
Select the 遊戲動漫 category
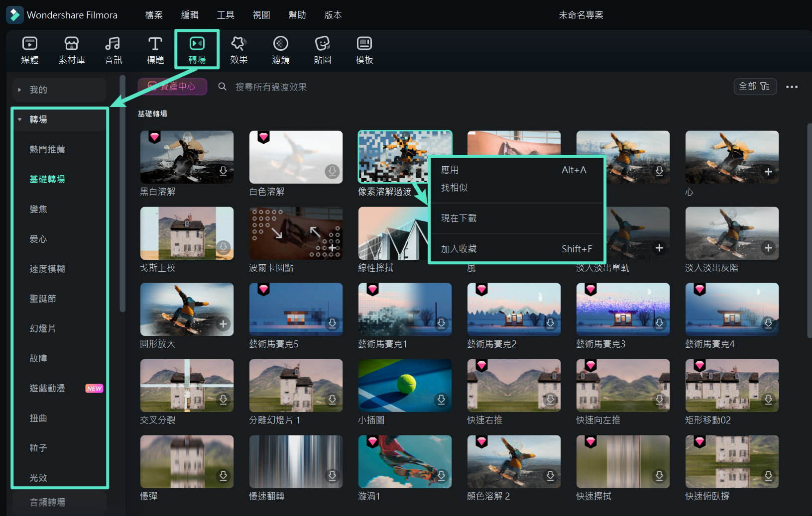47,388
